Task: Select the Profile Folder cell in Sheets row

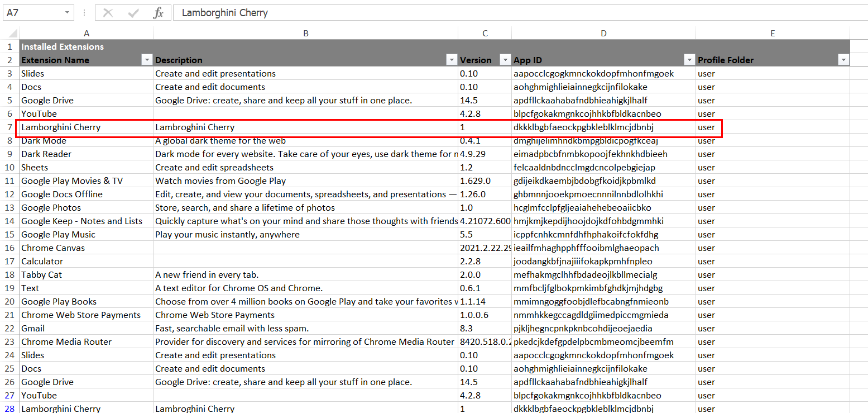Action: [773, 167]
